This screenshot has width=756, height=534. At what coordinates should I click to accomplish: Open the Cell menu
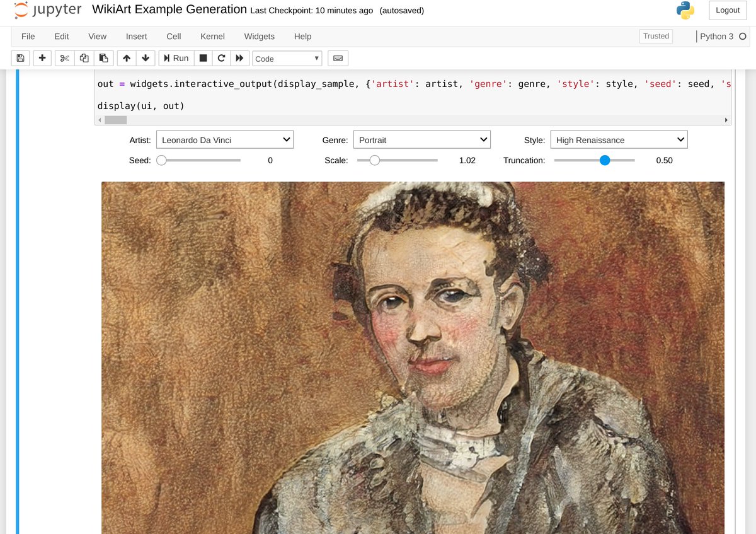[174, 37]
